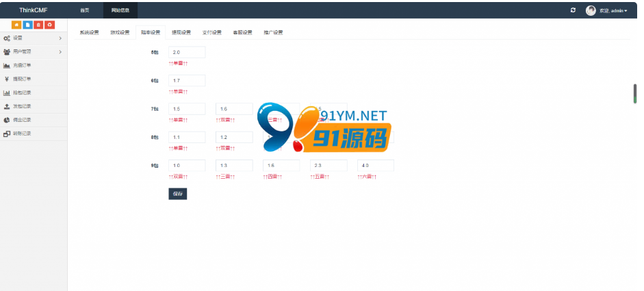This screenshot has height=291, width=644.
Task: Click the red trash can shortcut icon
Action: coord(38,25)
